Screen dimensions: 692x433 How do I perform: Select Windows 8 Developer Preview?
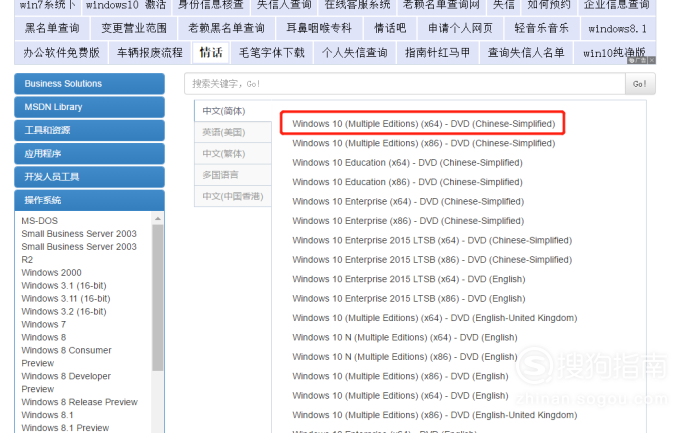[66, 382]
